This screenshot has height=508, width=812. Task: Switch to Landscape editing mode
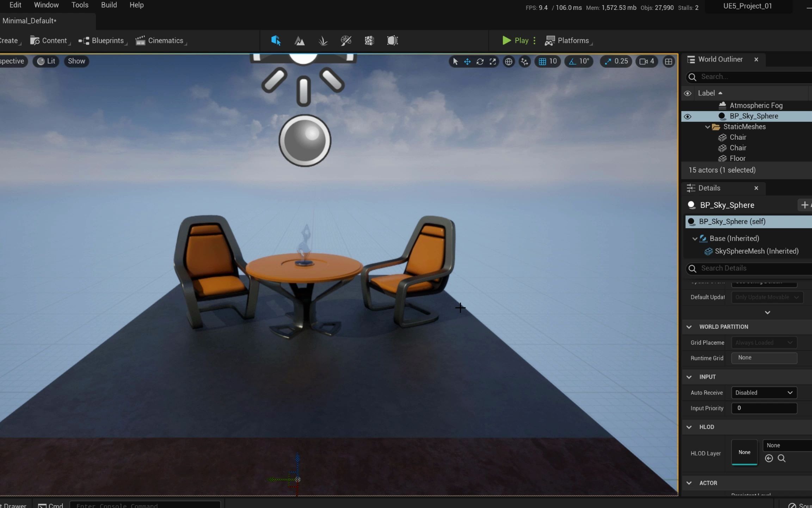pos(299,40)
